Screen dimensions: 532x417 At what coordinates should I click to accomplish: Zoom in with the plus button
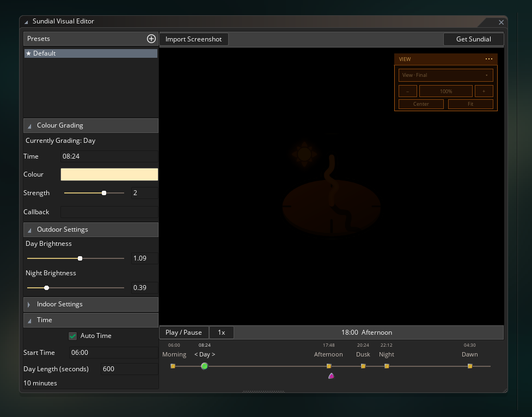coord(484,91)
